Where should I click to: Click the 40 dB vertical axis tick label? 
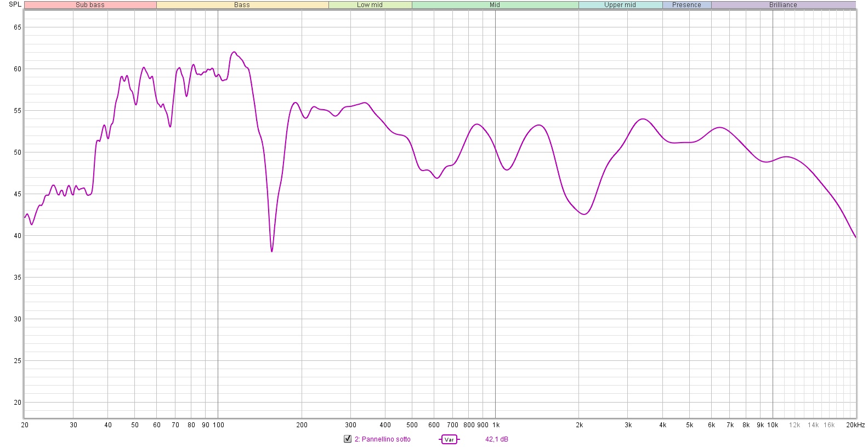(18, 236)
